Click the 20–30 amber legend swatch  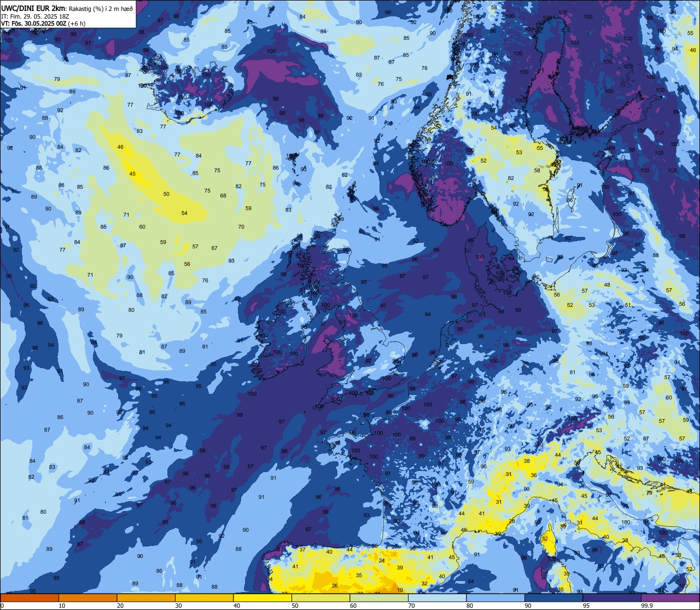coord(146,597)
